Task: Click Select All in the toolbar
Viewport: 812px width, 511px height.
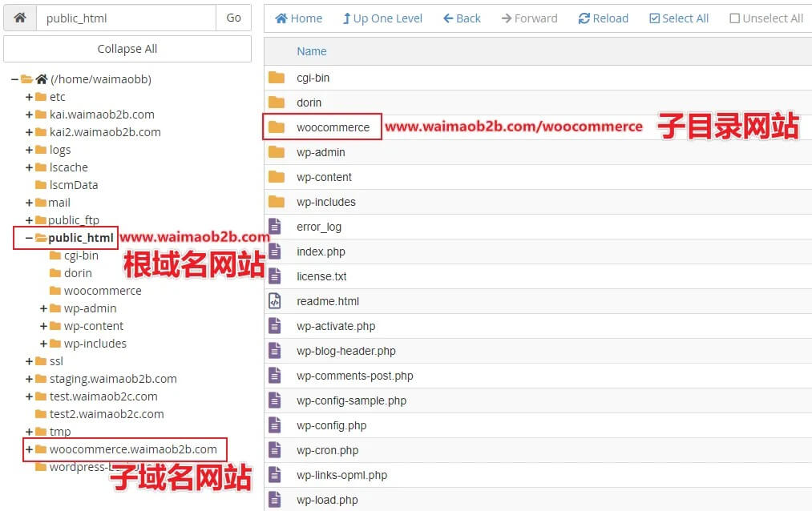Action: pyautogui.click(x=678, y=18)
